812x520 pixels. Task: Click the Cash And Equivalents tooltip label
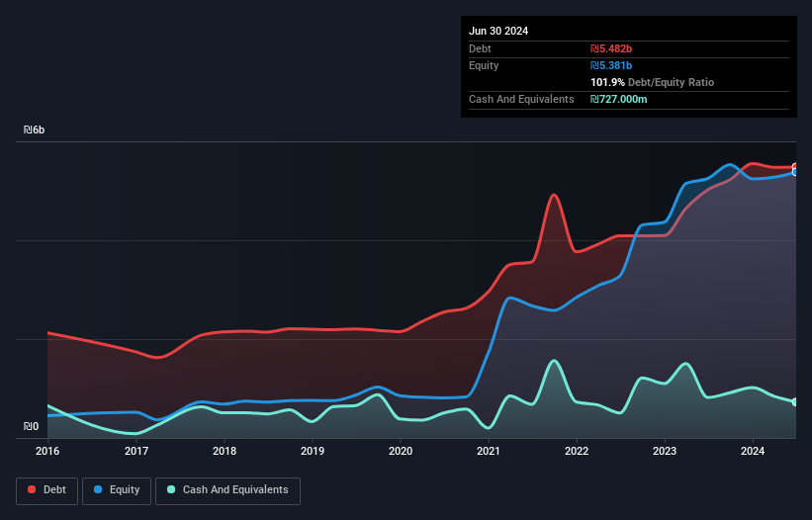pos(521,99)
